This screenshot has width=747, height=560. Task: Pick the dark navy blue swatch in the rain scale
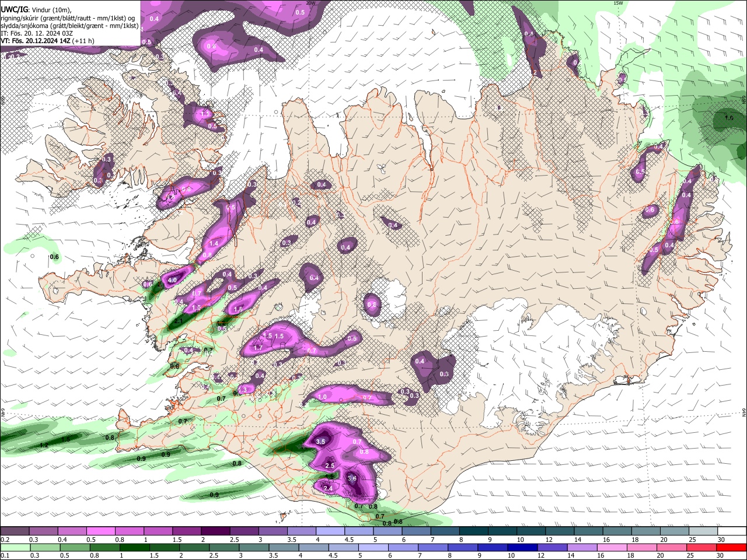(x=521, y=547)
